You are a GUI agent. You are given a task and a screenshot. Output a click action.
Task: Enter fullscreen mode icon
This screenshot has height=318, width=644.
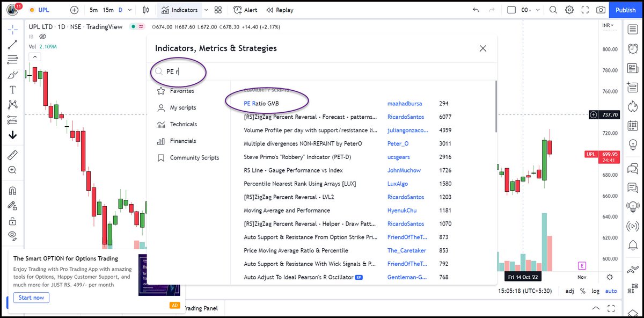pyautogui.click(x=586, y=10)
